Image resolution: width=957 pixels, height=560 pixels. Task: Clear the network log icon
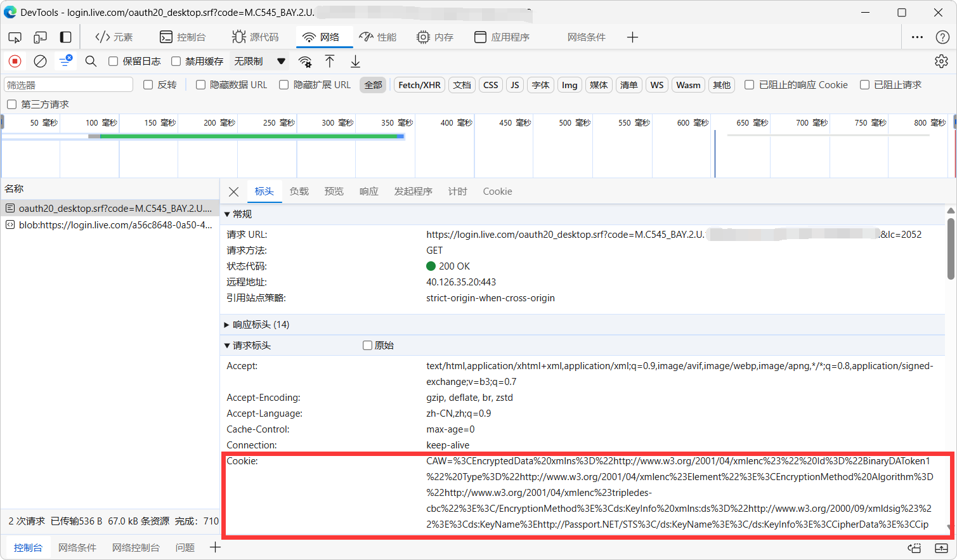point(40,61)
